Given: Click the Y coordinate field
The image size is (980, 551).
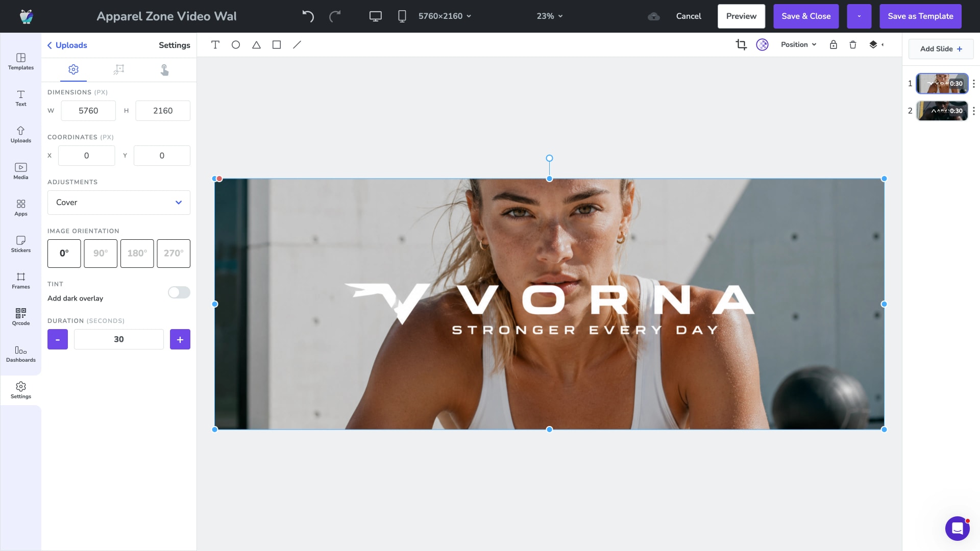Looking at the screenshot, I should pyautogui.click(x=162, y=156).
